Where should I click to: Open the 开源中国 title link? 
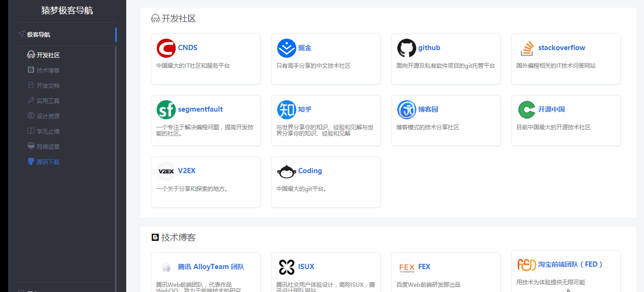[x=552, y=109]
